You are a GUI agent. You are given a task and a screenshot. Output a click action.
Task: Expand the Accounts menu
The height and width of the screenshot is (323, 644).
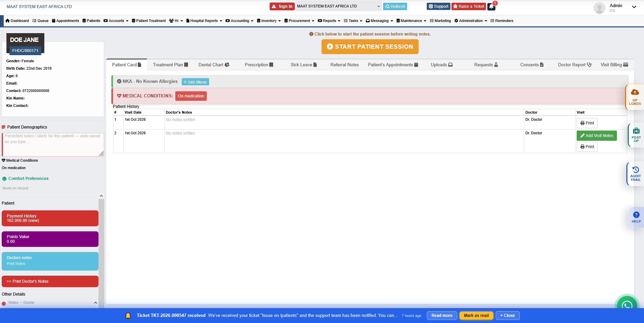[116, 21]
